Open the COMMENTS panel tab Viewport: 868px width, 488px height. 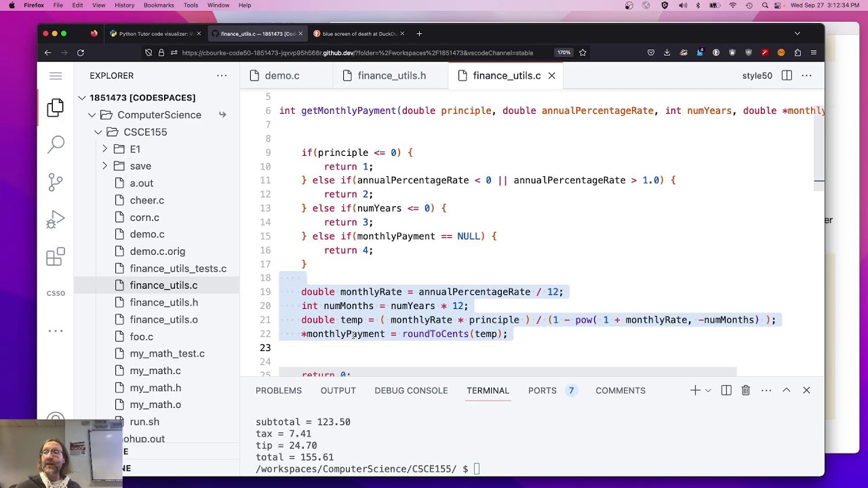620,390
